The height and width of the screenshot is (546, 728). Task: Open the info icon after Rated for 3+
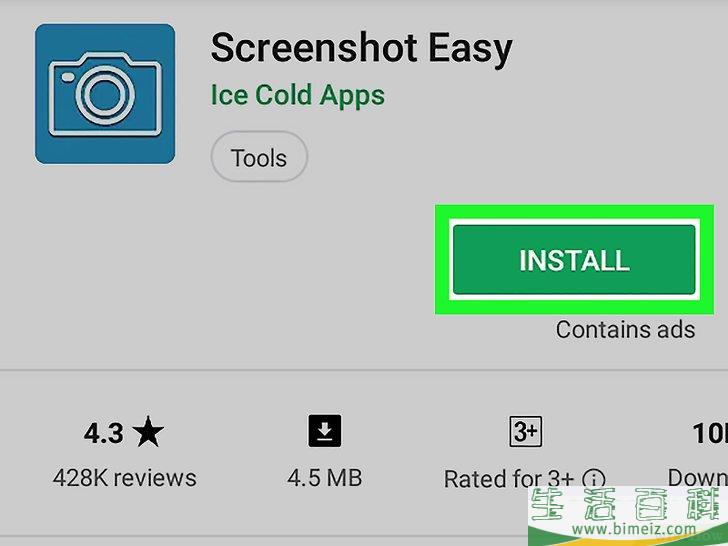(x=594, y=479)
